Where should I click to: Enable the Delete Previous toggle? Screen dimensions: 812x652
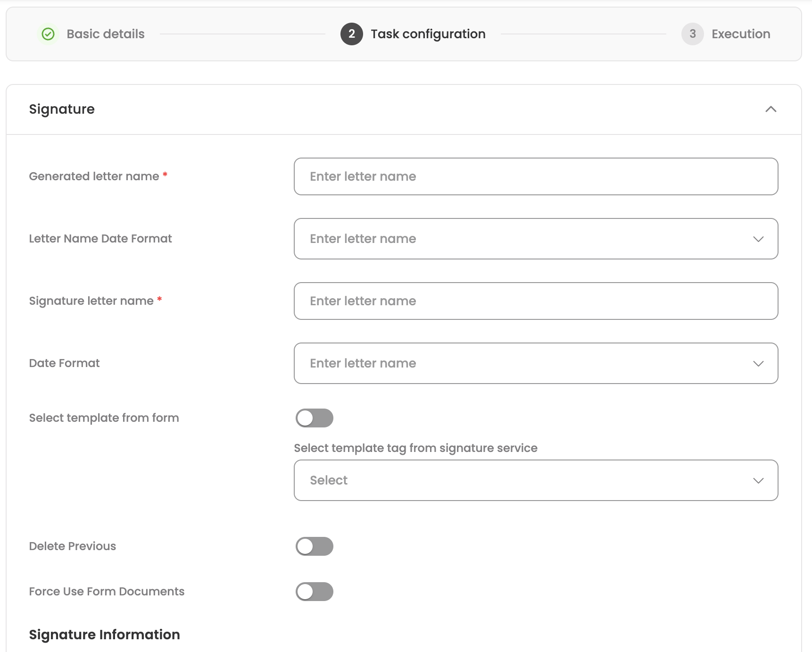coord(314,546)
